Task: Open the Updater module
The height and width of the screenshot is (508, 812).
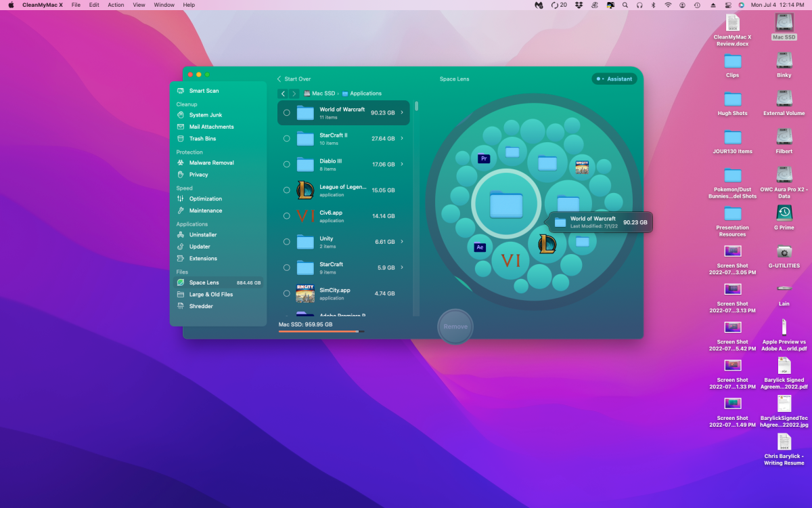Action: point(218,247)
